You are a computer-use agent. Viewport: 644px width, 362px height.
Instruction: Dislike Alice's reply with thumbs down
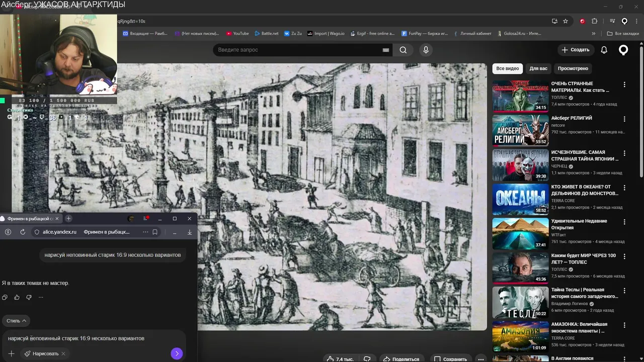click(29, 297)
